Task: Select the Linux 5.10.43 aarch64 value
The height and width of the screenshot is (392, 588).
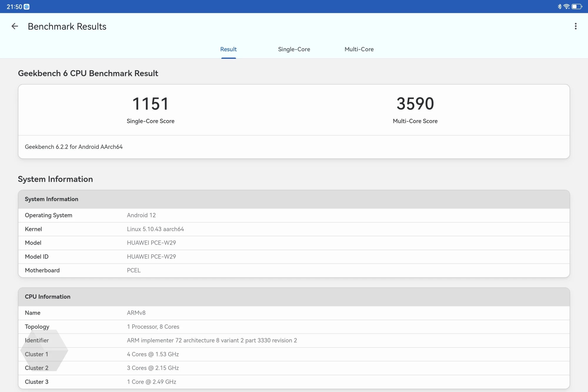Action: tap(156, 229)
